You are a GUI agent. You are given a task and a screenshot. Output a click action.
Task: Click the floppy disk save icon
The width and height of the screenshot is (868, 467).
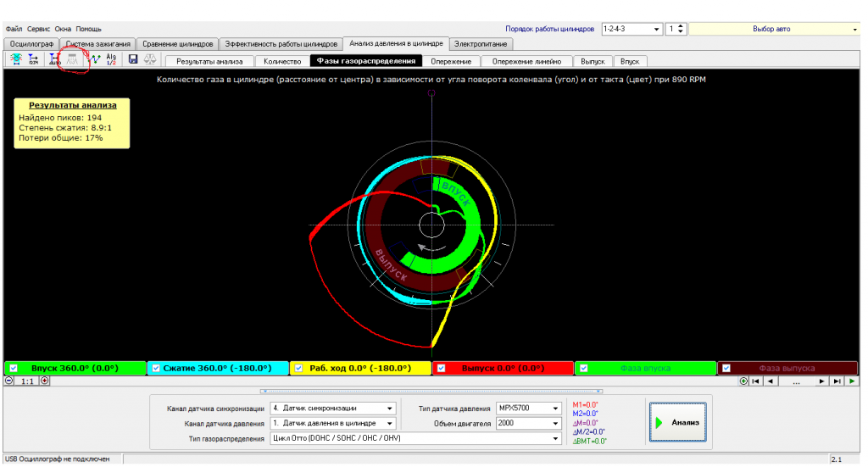(x=133, y=59)
